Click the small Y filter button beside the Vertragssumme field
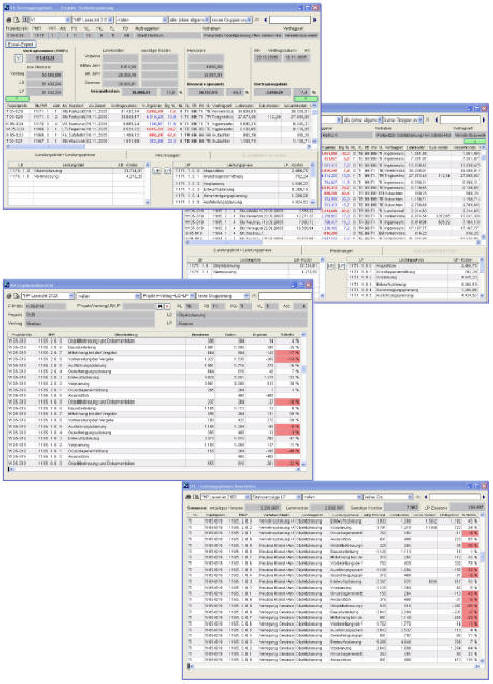Viewport: 493px width, 684px height. tap(18, 58)
